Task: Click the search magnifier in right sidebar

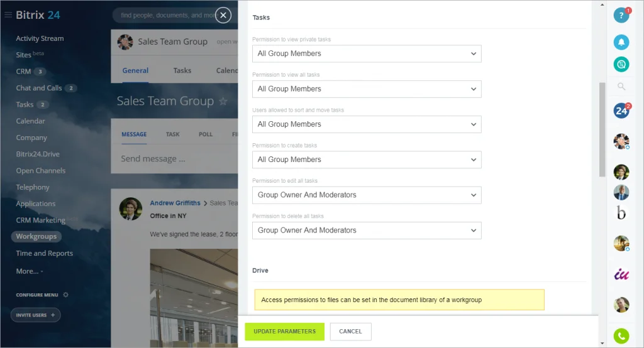Action: point(621,87)
